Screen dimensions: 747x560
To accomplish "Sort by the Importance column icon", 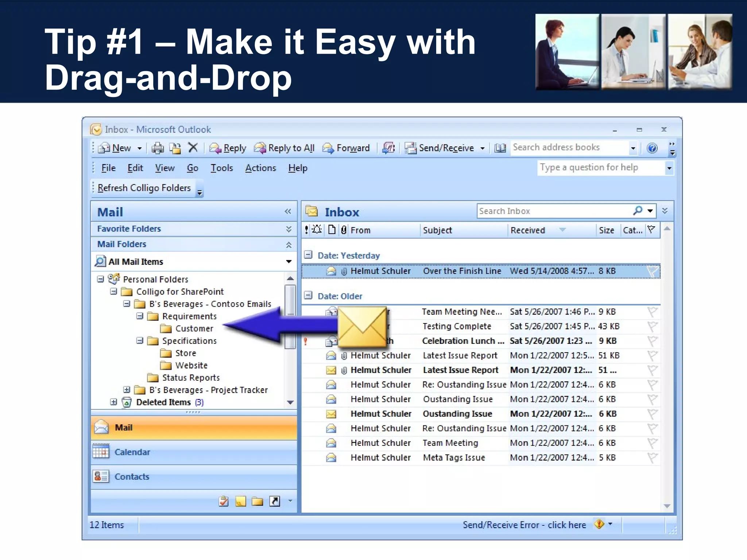I will tap(306, 230).
